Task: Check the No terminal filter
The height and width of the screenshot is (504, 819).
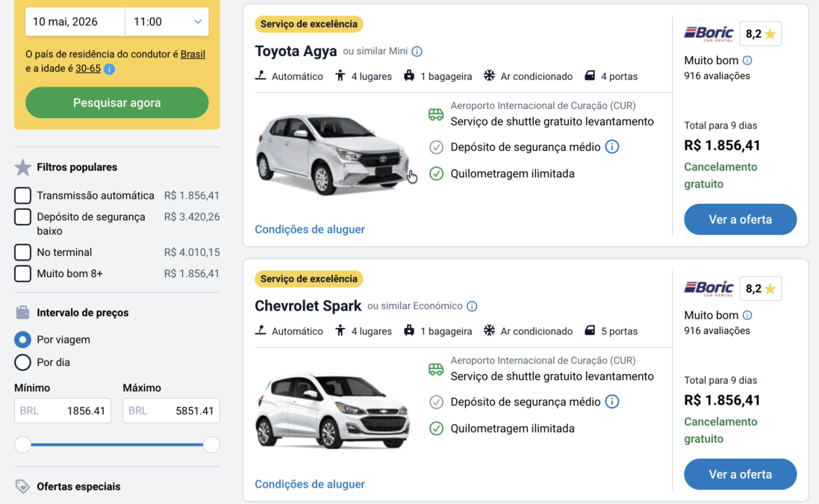Action: coord(23,252)
